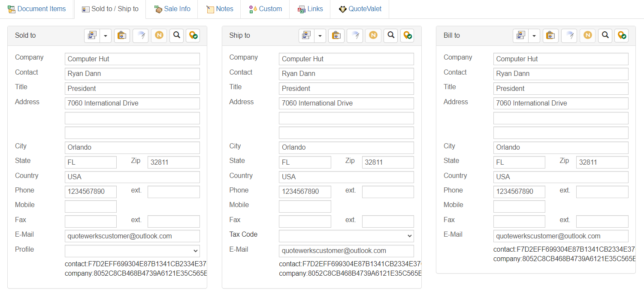Click the paste clipboard icon in Sold to
Screen dimensions: 644x298
[122, 36]
